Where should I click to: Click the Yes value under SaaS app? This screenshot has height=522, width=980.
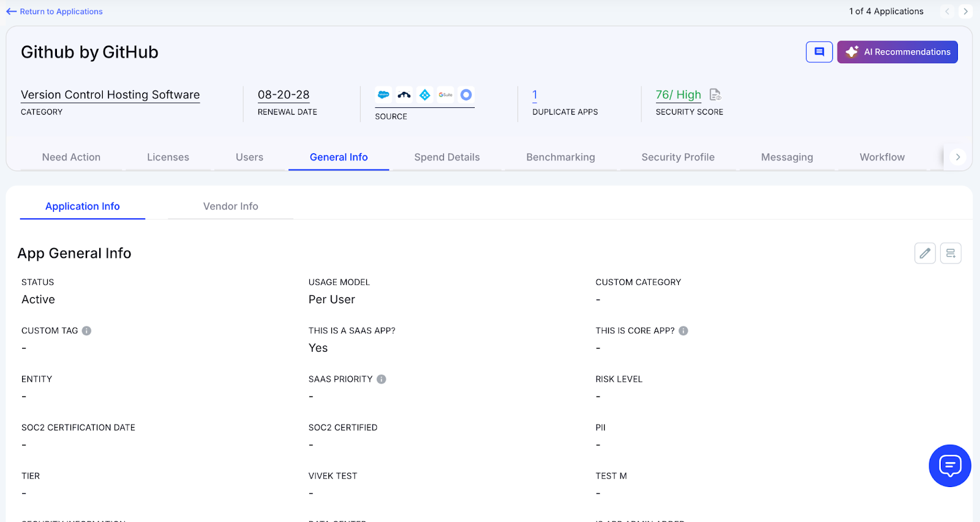coord(318,348)
